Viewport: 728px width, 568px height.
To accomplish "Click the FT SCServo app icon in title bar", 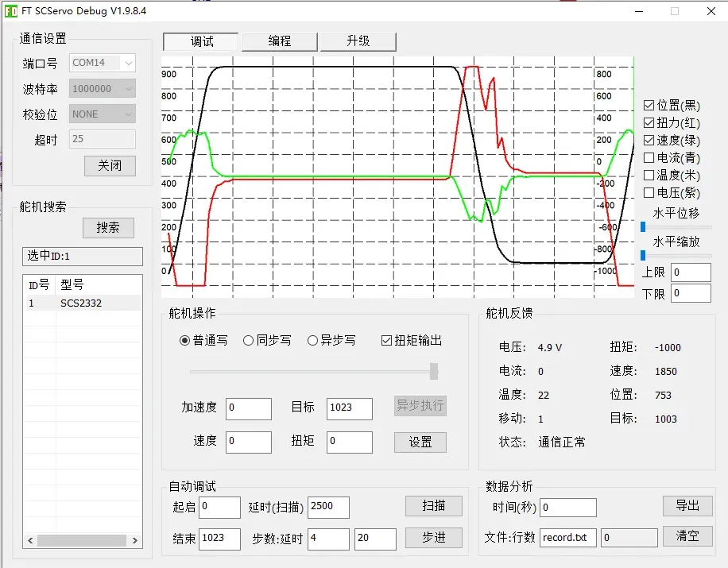I will tap(11, 11).
